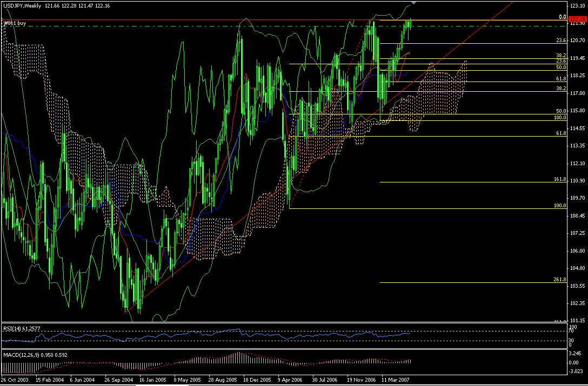Click price axis value 106.00

[x=577, y=250]
